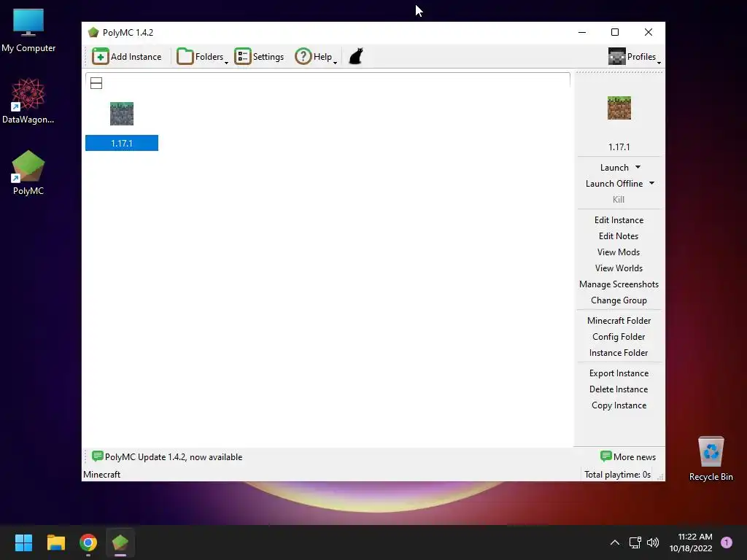Click the PolyMC title bar icon
747x560 pixels.
93,32
